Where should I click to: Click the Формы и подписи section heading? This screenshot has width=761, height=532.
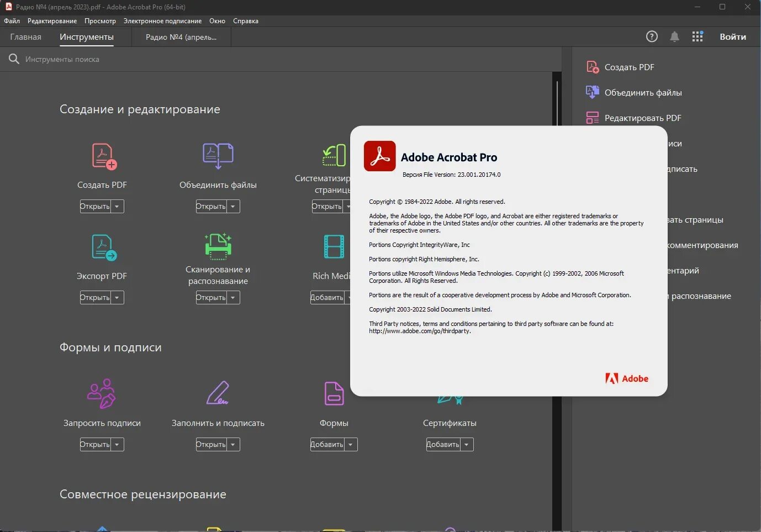[110, 347]
